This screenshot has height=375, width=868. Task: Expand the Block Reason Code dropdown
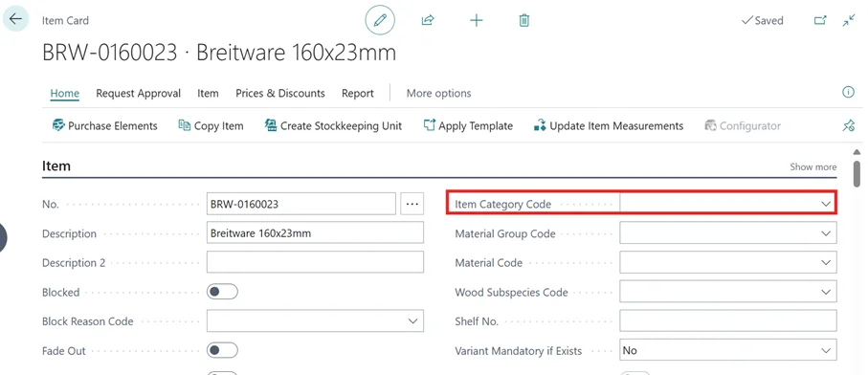tap(413, 320)
